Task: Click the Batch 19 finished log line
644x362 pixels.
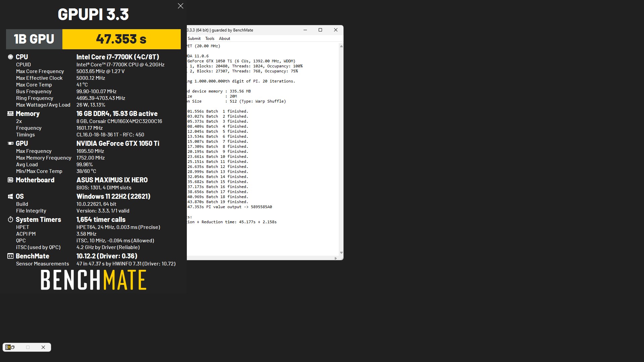Action: 218,202
